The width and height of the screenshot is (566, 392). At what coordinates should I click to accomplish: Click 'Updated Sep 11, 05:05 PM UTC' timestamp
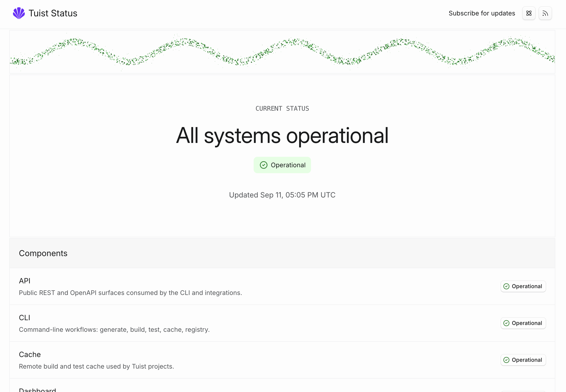282,195
